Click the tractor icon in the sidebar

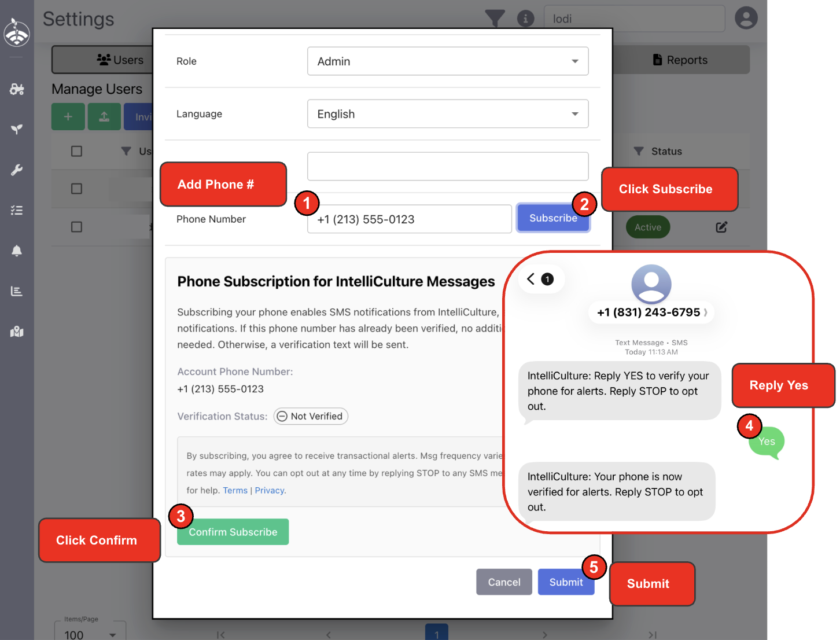click(x=17, y=89)
